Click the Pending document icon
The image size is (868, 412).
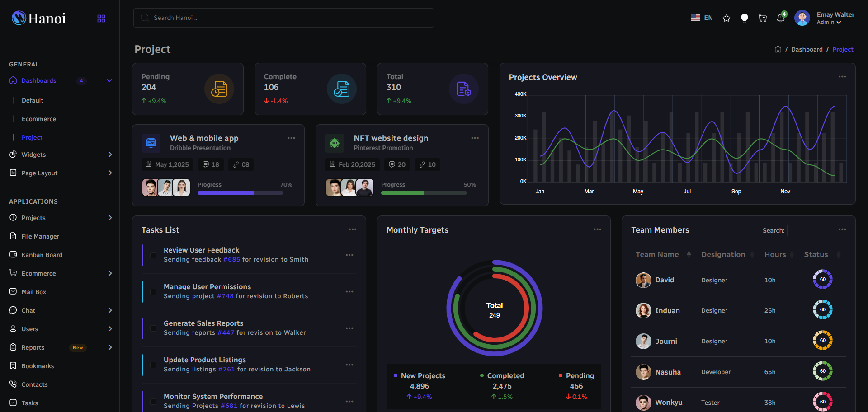(x=219, y=89)
